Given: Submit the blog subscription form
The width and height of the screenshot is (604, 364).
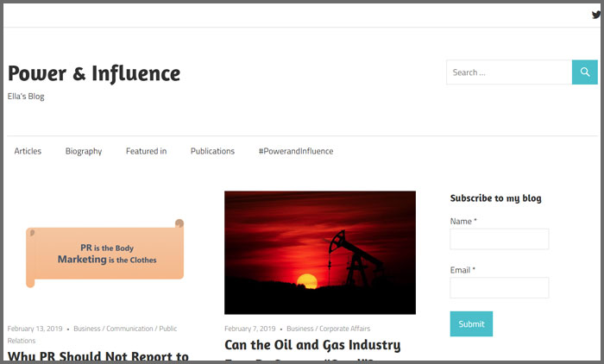Looking at the screenshot, I should tap(471, 323).
